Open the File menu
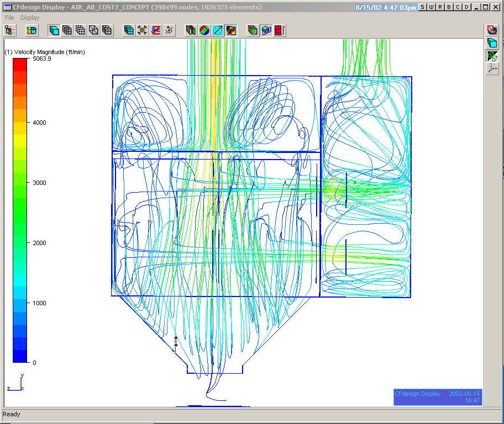 coord(9,18)
